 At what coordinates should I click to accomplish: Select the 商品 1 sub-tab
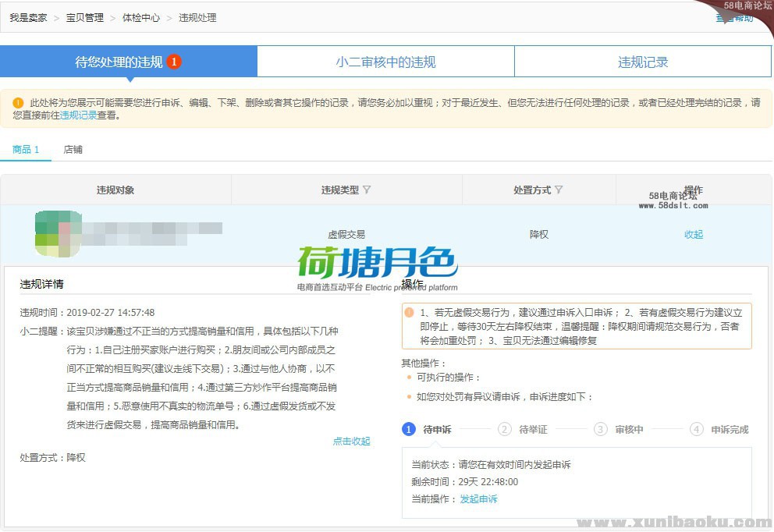26,149
